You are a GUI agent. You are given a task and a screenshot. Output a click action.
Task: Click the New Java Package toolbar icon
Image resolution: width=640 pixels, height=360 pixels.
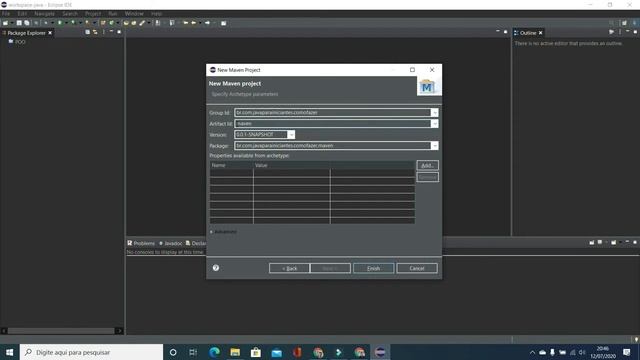coord(103,23)
